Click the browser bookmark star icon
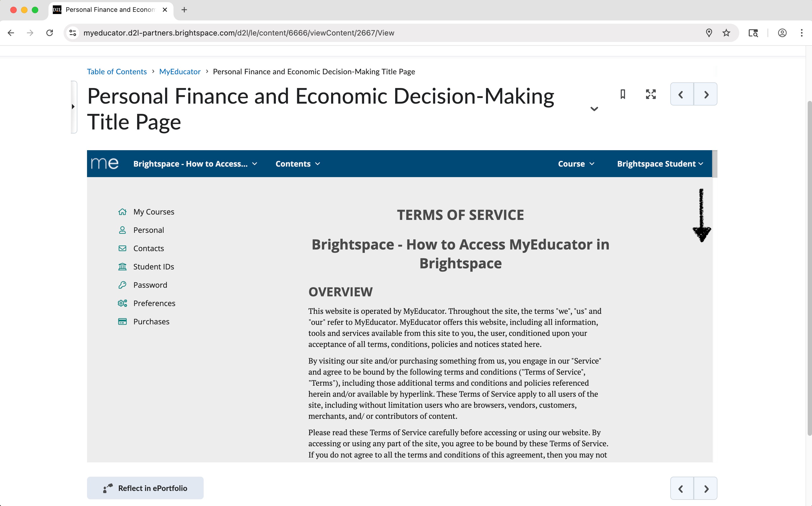The height and width of the screenshot is (506, 812). point(726,33)
